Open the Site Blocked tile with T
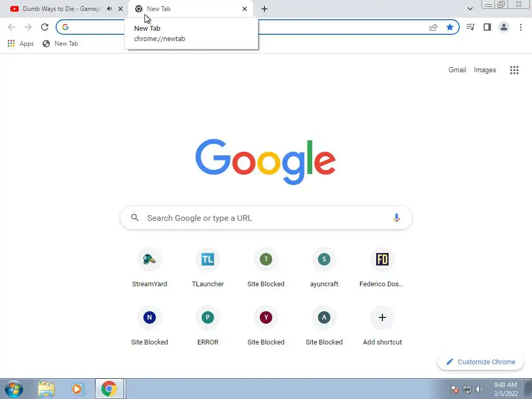Image resolution: width=532 pixels, height=399 pixels. (266, 268)
